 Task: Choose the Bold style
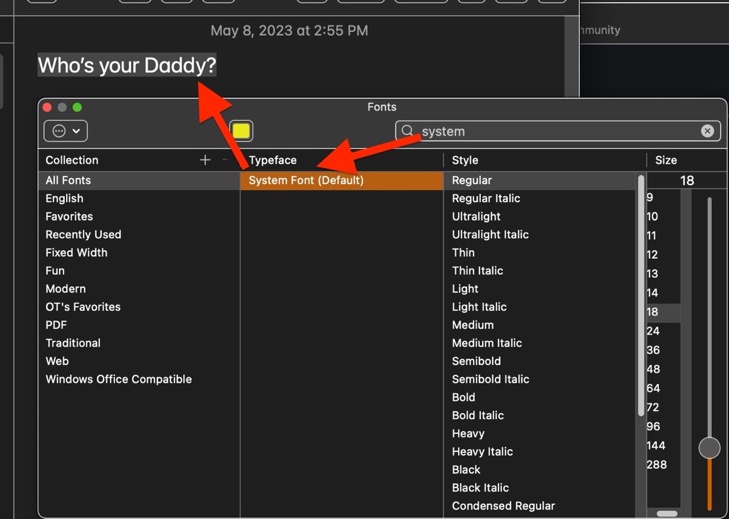(x=540, y=398)
